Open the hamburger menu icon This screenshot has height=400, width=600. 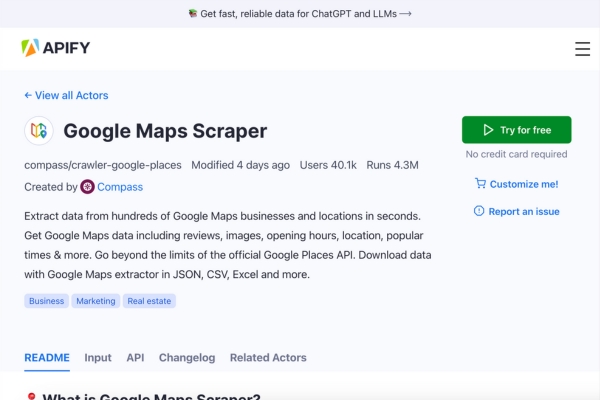pos(582,49)
